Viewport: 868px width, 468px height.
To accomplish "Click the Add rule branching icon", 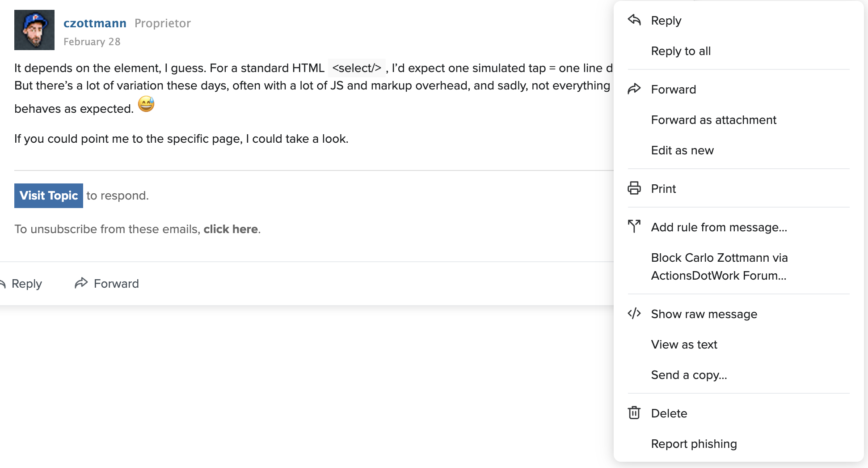I will click(x=634, y=226).
